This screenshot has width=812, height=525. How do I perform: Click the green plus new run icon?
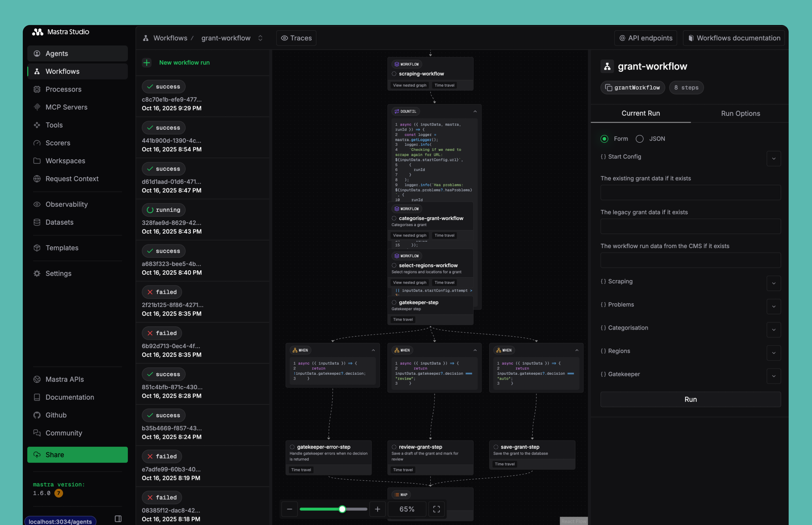147,63
